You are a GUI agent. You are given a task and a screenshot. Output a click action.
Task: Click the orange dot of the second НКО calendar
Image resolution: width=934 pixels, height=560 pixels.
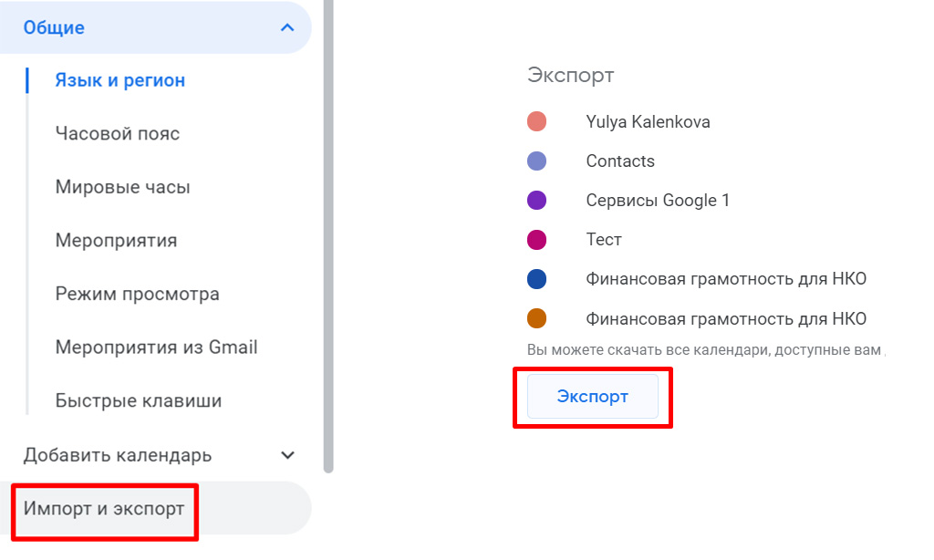pyautogui.click(x=537, y=318)
